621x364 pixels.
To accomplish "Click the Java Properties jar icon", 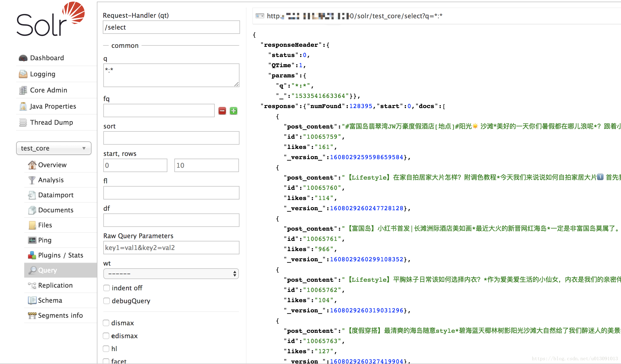I will coord(23,106).
